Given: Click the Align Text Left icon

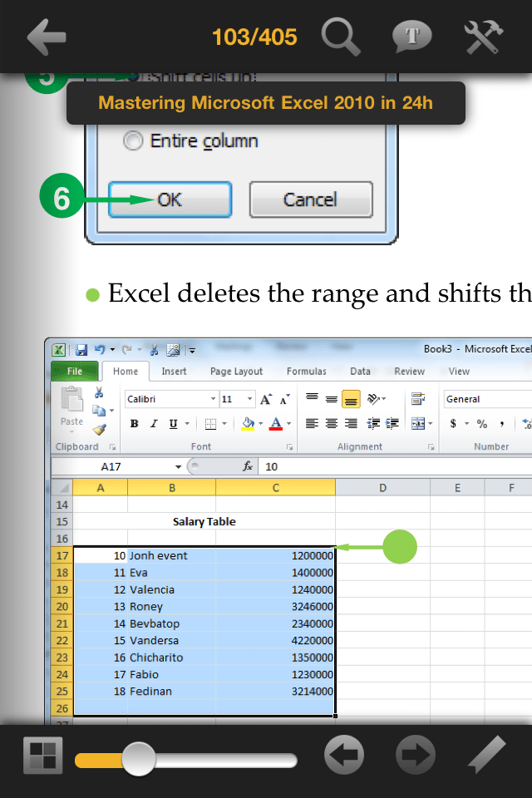Looking at the screenshot, I should point(312,423).
